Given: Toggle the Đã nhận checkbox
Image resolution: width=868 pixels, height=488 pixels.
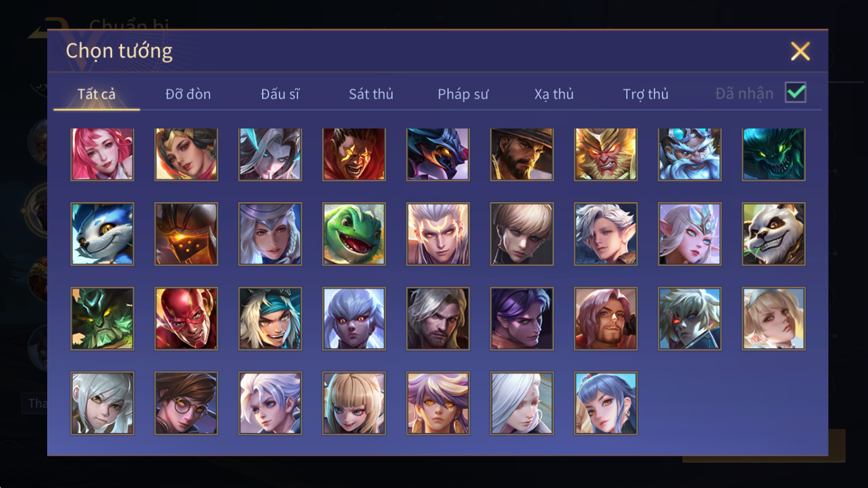Looking at the screenshot, I should [x=795, y=93].
